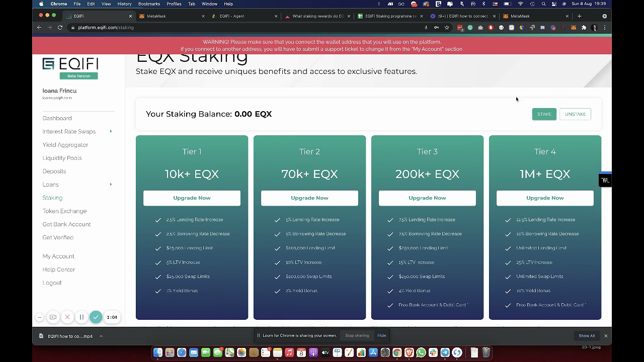Click Show All downloads

click(x=587, y=336)
